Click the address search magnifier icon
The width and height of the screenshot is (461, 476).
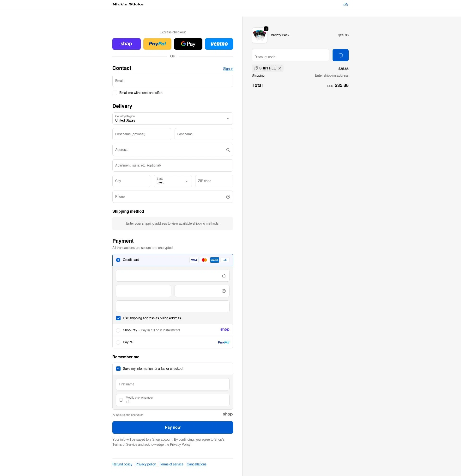[228, 150]
